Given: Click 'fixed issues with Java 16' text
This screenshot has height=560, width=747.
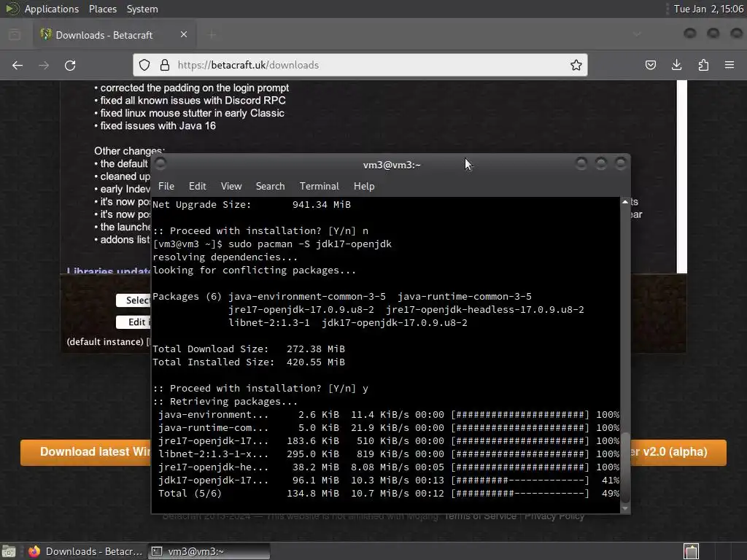Looking at the screenshot, I should 158,125.
